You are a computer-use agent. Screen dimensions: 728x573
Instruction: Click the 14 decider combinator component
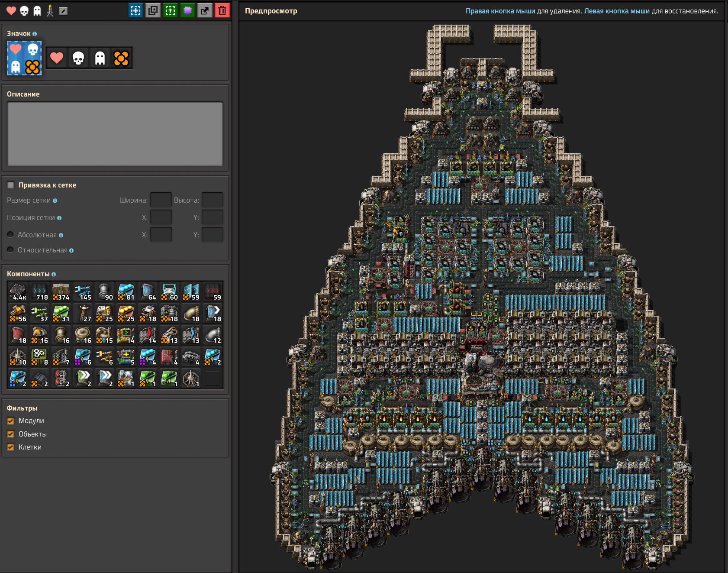(126, 335)
